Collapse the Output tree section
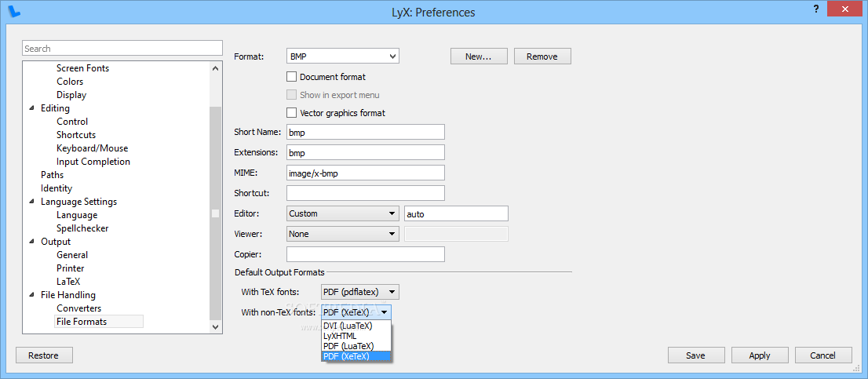The height and width of the screenshot is (379, 868). click(x=31, y=242)
